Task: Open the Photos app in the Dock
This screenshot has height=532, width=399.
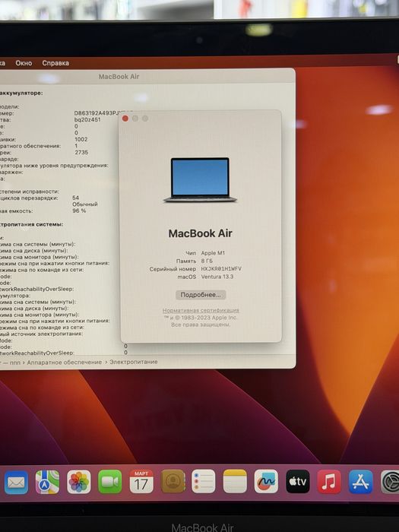Action: click(79, 482)
